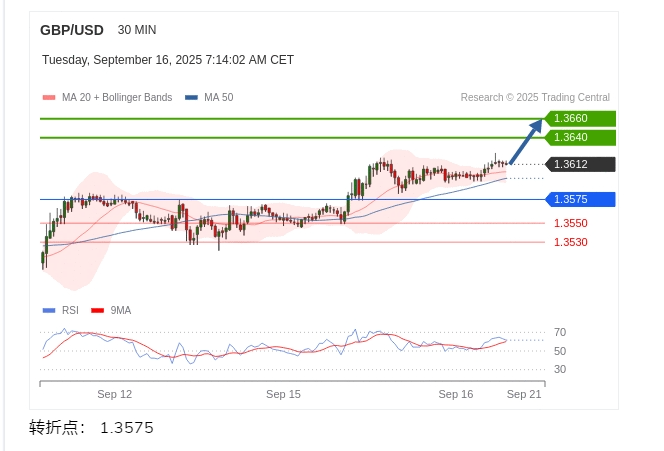The image size is (664, 451).
Task: Click the MA 50 legend label
Action: coord(219,97)
